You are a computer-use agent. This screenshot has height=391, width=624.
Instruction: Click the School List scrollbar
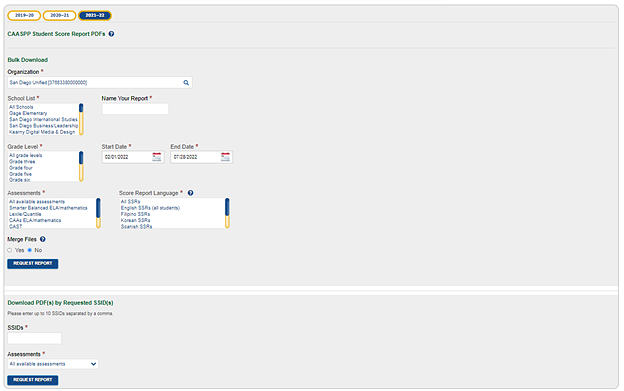[81, 119]
